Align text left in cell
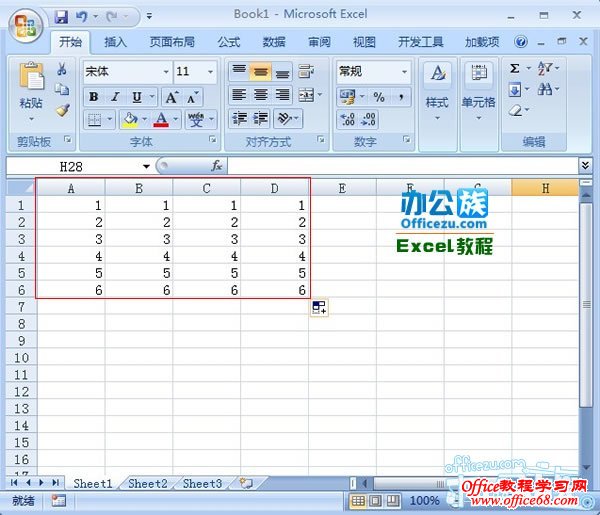Screen dimensions: 600x515 (x=239, y=95)
